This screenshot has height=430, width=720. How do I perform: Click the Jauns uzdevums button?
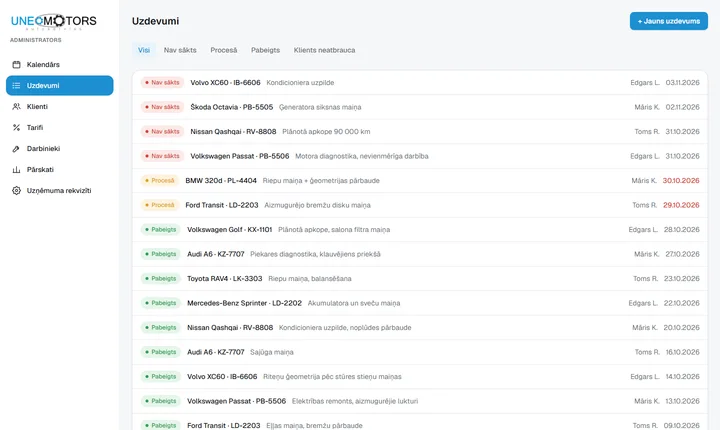(669, 21)
